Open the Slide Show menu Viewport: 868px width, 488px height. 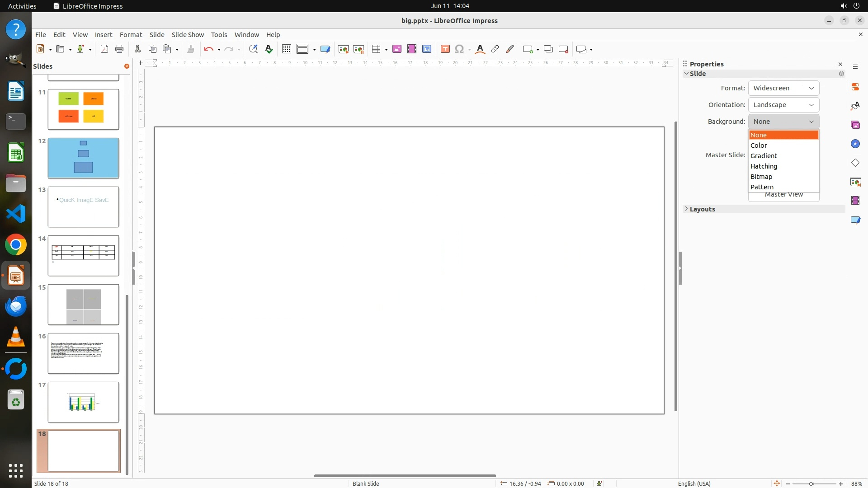click(x=188, y=35)
